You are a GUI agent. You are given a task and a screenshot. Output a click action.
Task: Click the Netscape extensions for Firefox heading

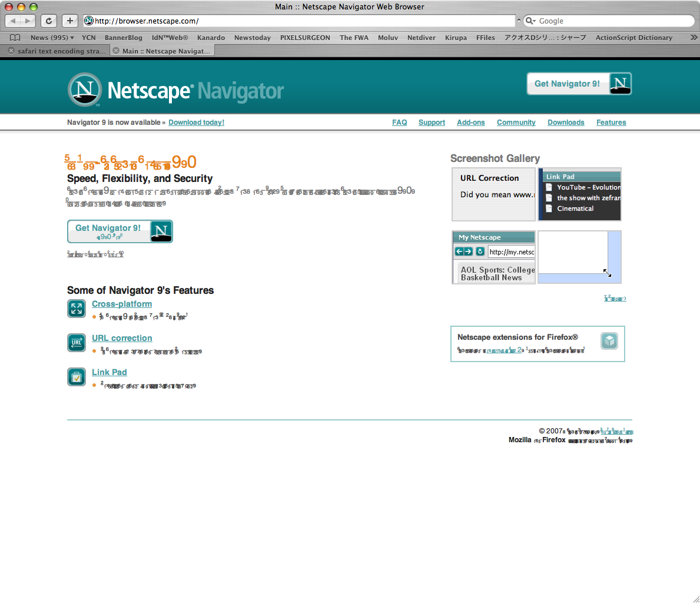pos(517,337)
